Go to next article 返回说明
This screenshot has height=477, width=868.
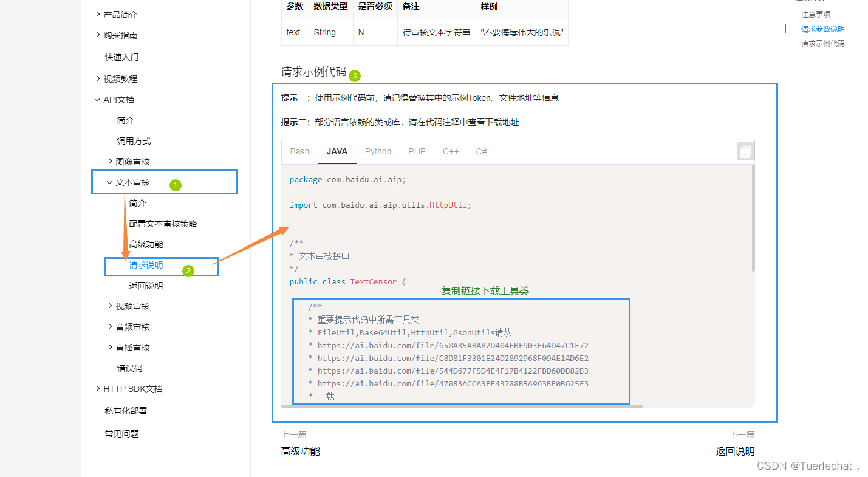(x=735, y=451)
